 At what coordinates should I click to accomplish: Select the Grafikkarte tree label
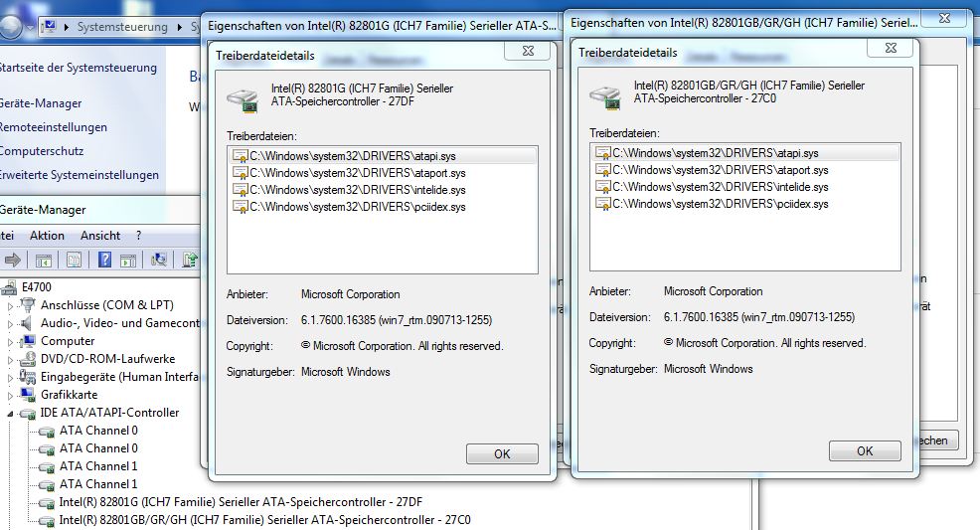click(x=69, y=395)
